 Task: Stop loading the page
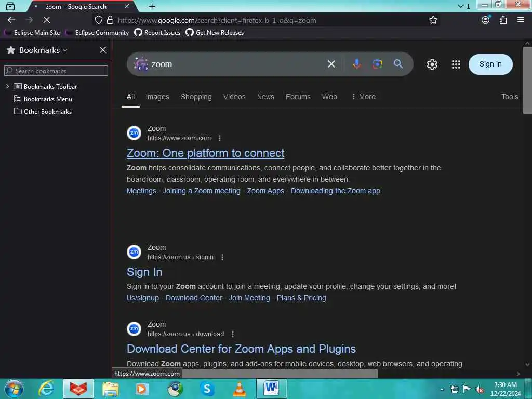click(46, 20)
